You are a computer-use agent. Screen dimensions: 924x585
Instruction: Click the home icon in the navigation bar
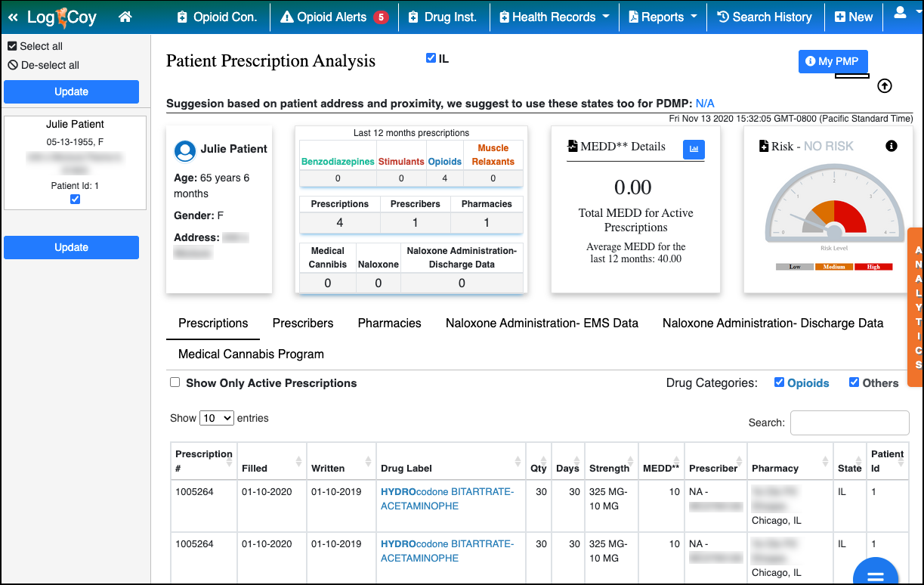[x=125, y=15]
